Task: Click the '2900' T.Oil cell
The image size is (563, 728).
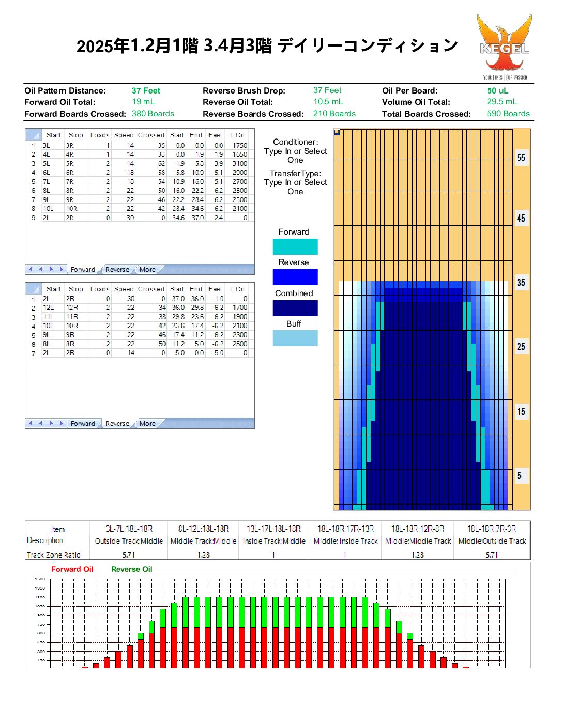Action: [237, 172]
